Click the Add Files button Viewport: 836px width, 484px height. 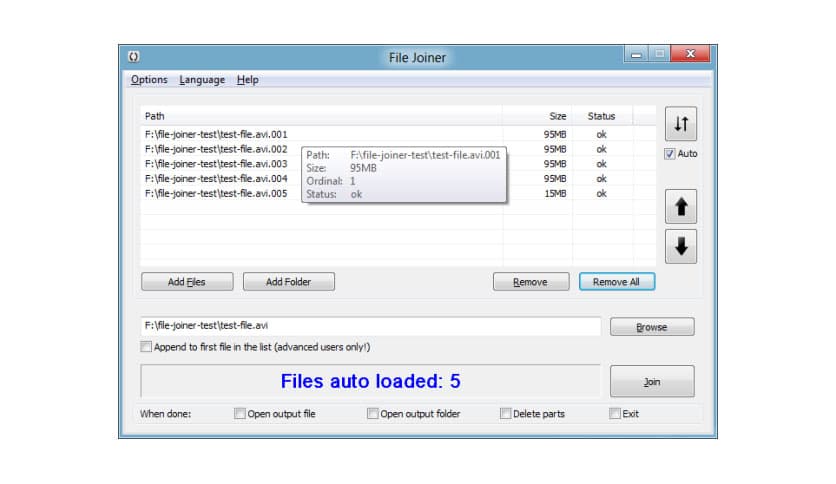point(187,281)
